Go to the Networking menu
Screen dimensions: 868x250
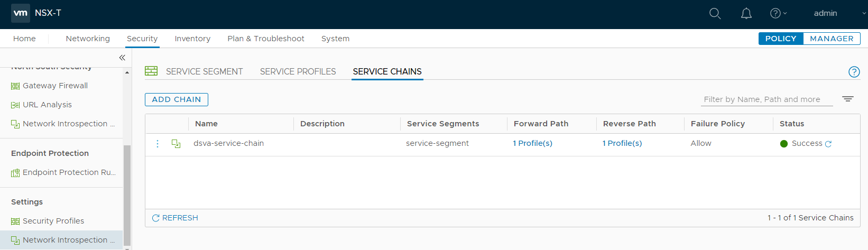[88, 39]
